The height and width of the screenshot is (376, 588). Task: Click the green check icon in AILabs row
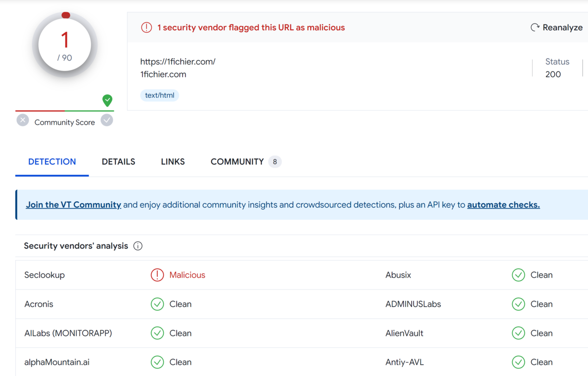pyautogui.click(x=157, y=333)
